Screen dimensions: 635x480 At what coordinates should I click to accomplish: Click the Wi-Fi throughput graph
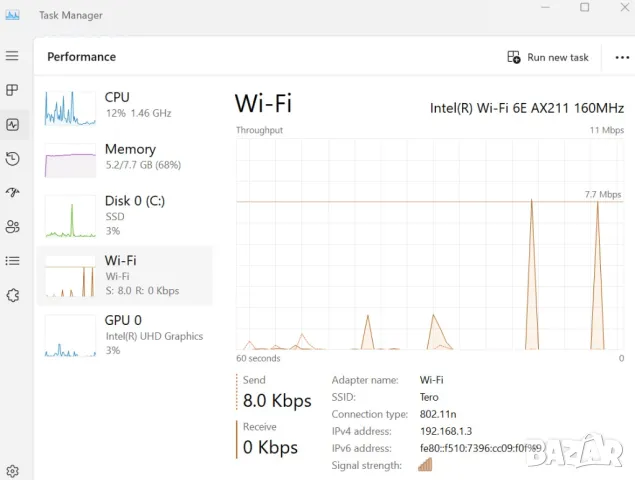coord(430,245)
